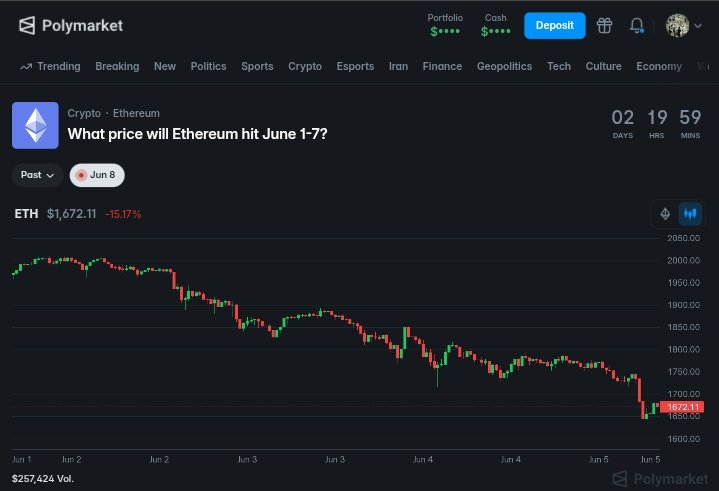The image size is (719, 491).
Task: Open the Tech category
Action: pyautogui.click(x=559, y=66)
